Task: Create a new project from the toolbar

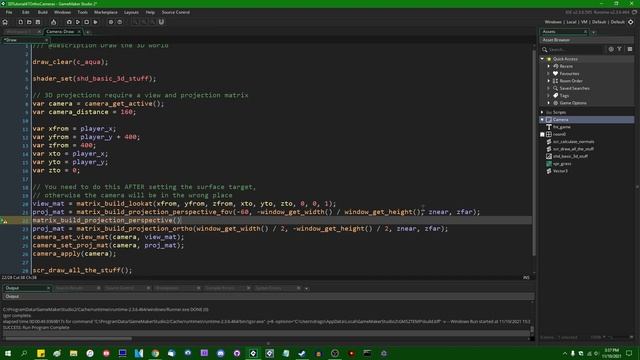Action: click(x=20, y=22)
